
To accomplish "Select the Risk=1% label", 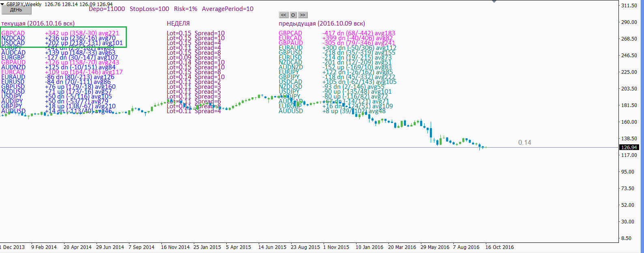I will [185, 9].
